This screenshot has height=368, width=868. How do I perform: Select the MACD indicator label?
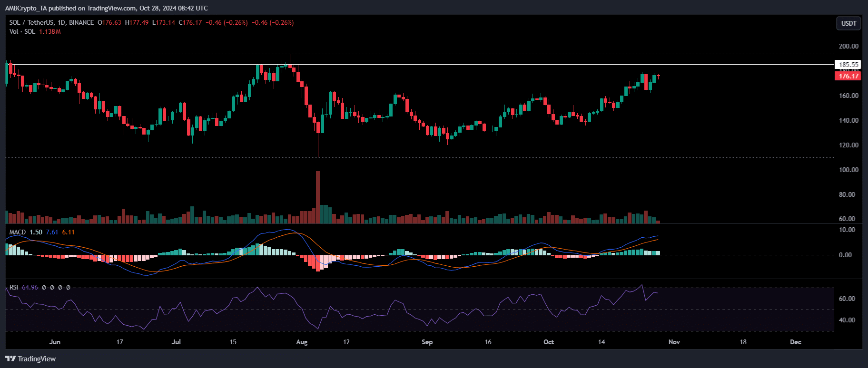tap(18, 232)
